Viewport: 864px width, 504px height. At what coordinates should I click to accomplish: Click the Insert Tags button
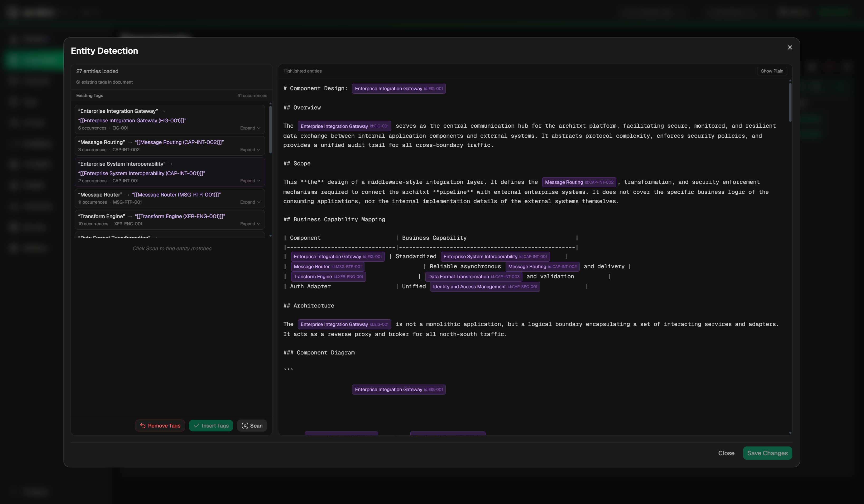click(211, 425)
